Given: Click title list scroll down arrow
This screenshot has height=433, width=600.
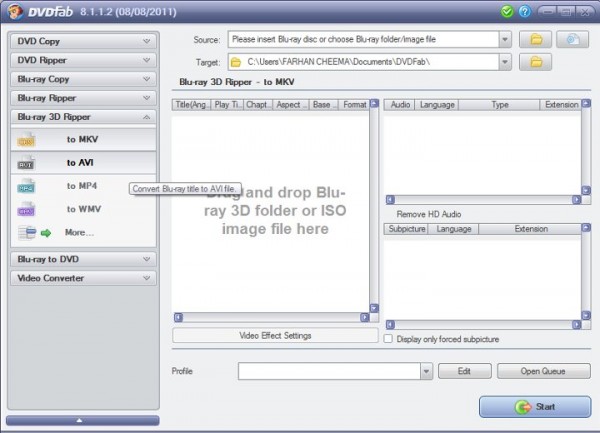Looking at the screenshot, I should pyautogui.click(x=375, y=308).
